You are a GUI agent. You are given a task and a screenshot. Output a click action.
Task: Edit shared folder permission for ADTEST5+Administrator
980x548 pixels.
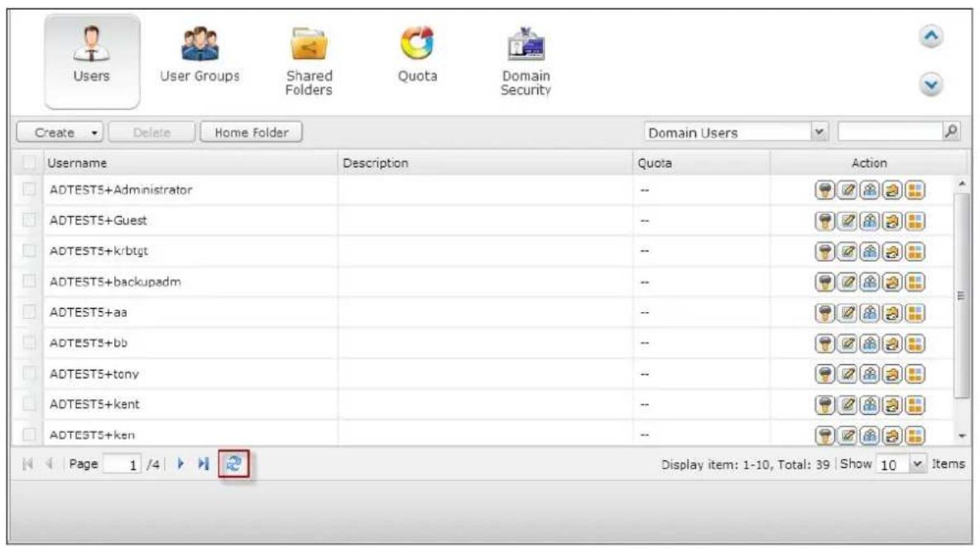point(892,190)
